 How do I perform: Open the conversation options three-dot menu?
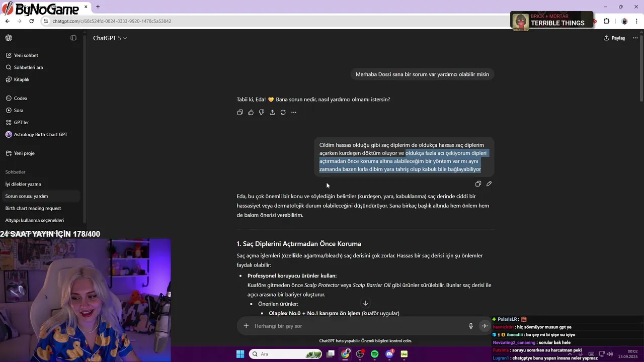[x=635, y=38]
